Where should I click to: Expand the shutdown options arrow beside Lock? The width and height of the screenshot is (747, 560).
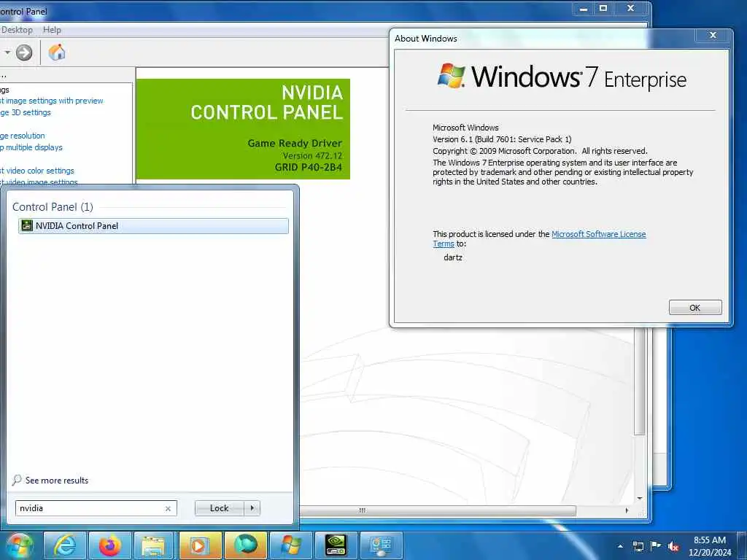pos(252,508)
